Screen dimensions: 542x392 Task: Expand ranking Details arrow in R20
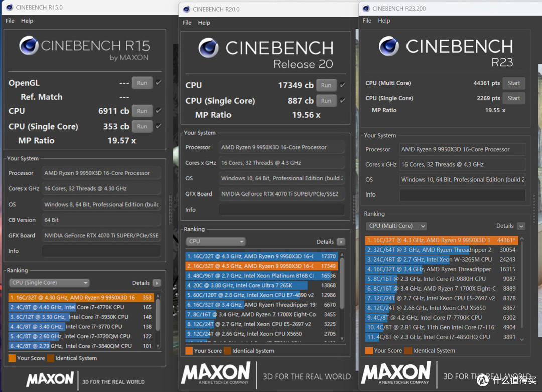click(341, 242)
